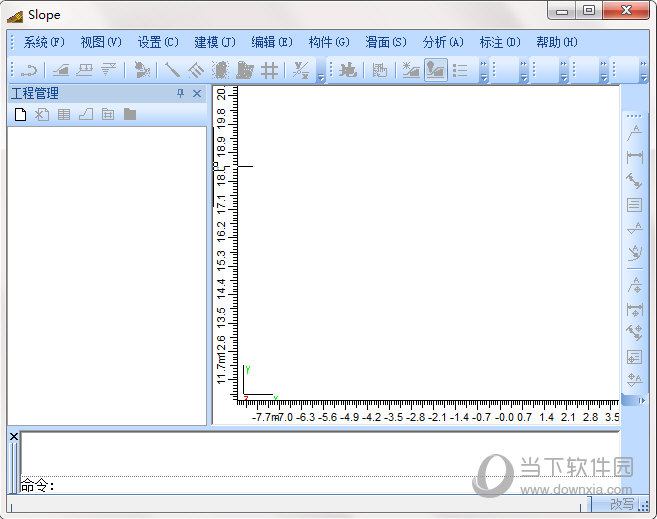The image size is (657, 519).
Task: Close the command window with X
Action: [14, 436]
